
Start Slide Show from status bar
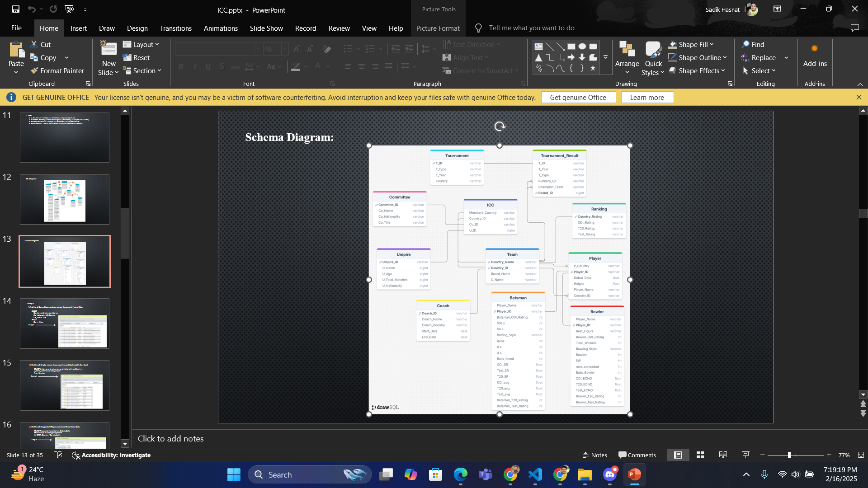point(746,455)
